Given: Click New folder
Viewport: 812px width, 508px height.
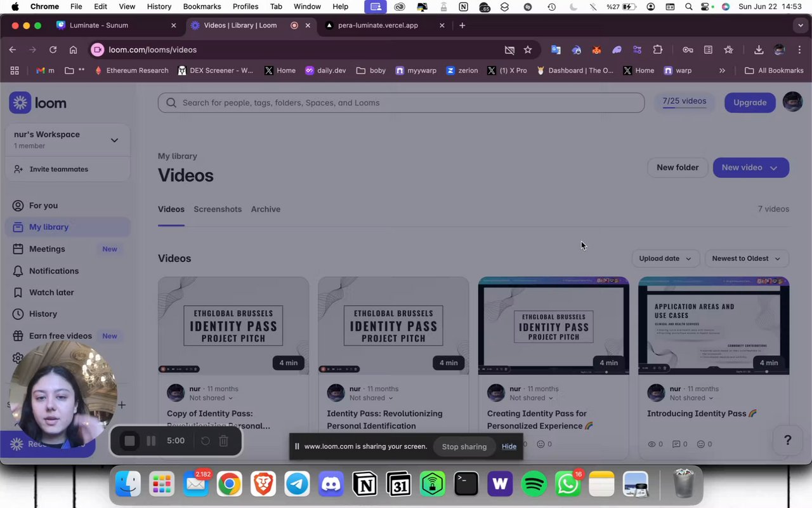Looking at the screenshot, I should [x=678, y=168].
